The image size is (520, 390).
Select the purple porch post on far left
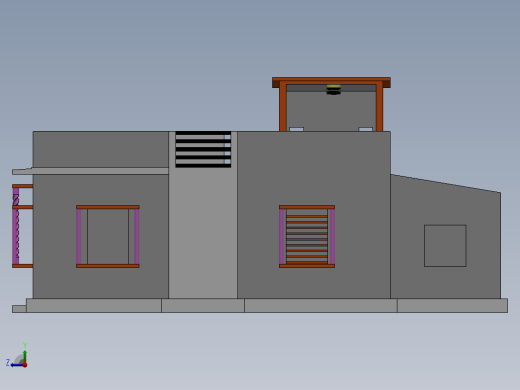click(16, 226)
